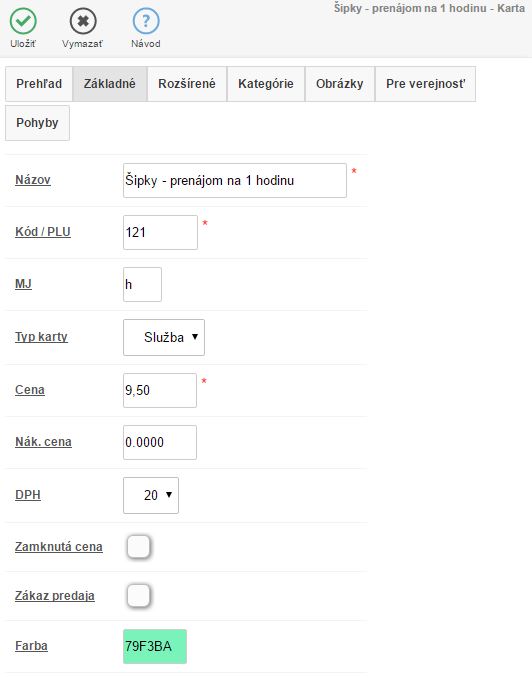
Task: Click the MJ label link
Action: [23, 284]
